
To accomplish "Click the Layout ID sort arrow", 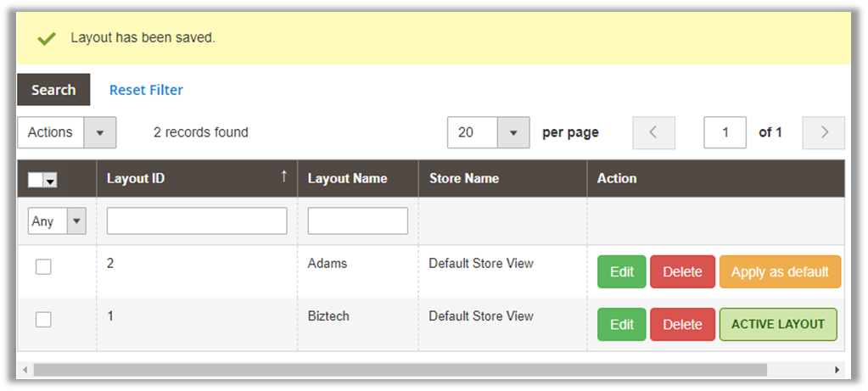I will pyautogui.click(x=283, y=176).
